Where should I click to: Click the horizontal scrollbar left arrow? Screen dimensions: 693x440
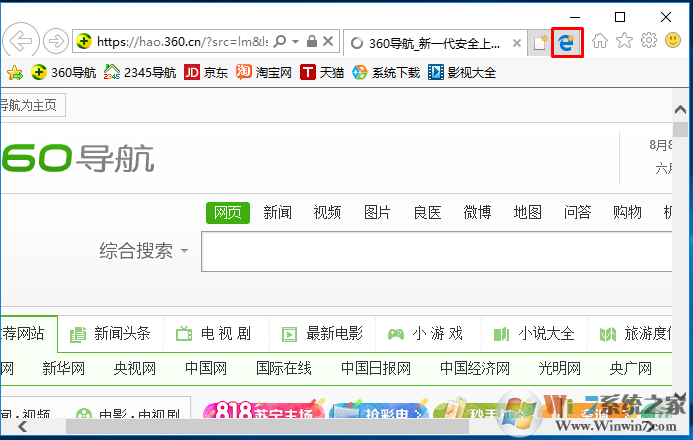pyautogui.click(x=23, y=427)
